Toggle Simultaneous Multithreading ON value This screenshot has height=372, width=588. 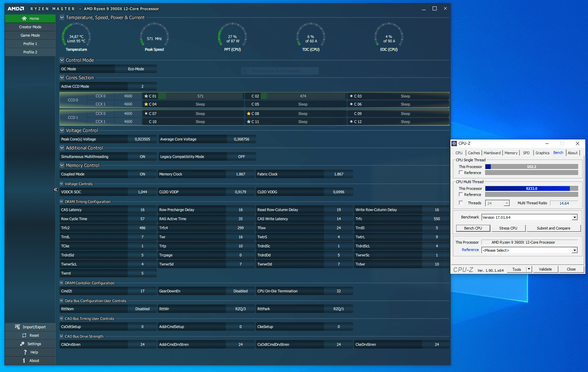(143, 157)
